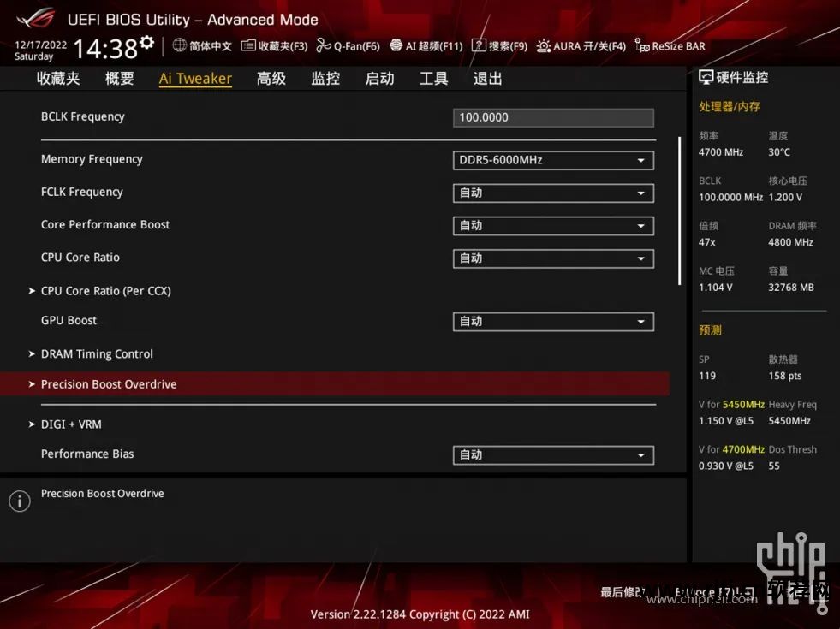Click the AI 超频 brain icon

pos(396,45)
